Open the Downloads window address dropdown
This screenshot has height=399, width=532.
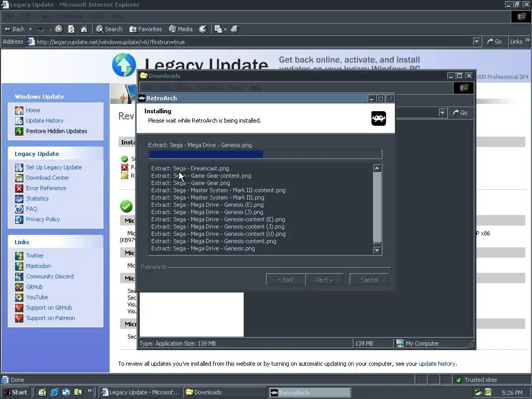442,113
